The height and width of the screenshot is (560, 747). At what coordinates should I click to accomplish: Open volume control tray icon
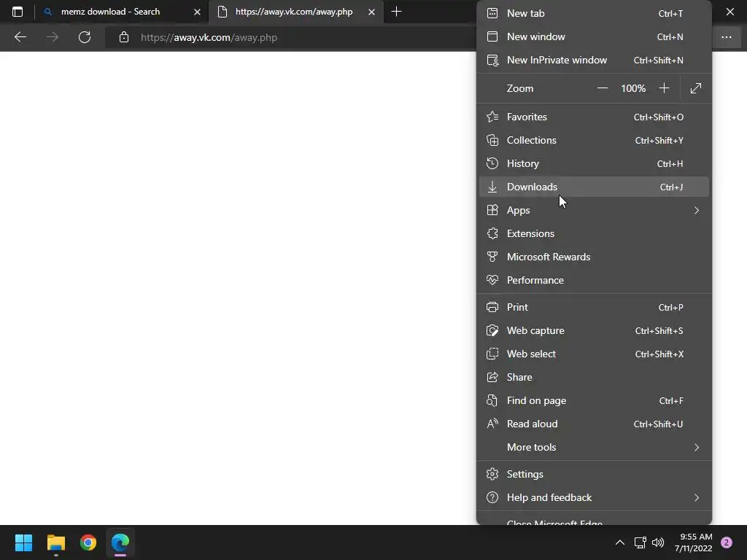658,542
